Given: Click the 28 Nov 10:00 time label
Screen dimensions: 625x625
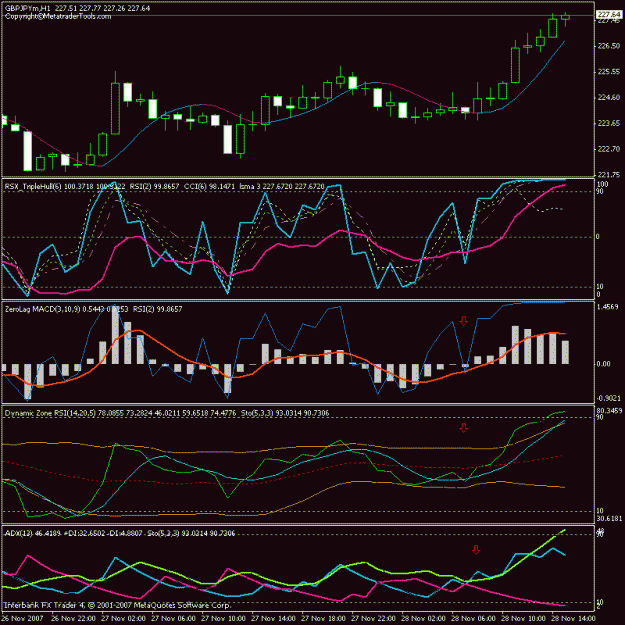Looking at the screenshot, I should click(x=523, y=618).
